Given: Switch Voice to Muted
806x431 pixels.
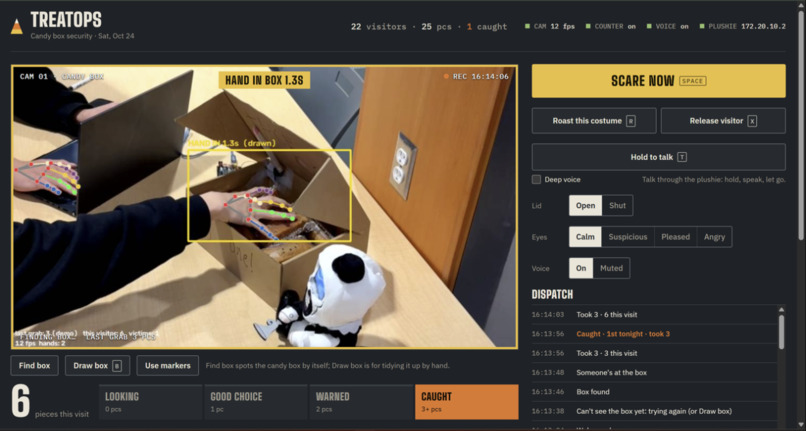Looking at the screenshot, I should tap(611, 268).
